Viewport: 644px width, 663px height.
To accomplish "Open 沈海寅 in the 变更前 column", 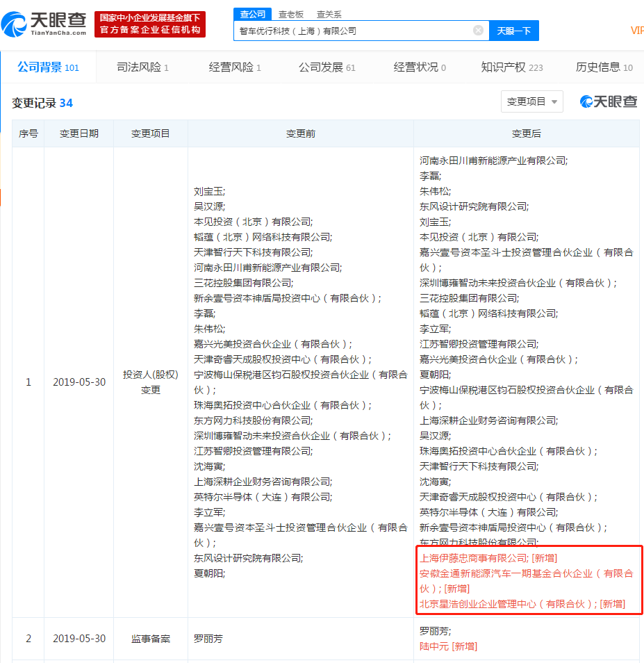I will tap(209, 467).
